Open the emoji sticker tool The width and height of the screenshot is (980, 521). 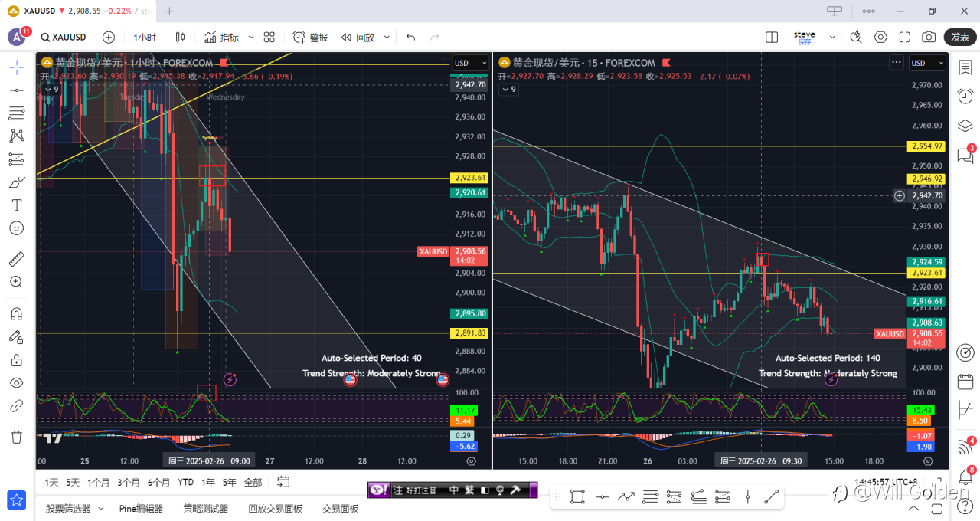(16, 228)
